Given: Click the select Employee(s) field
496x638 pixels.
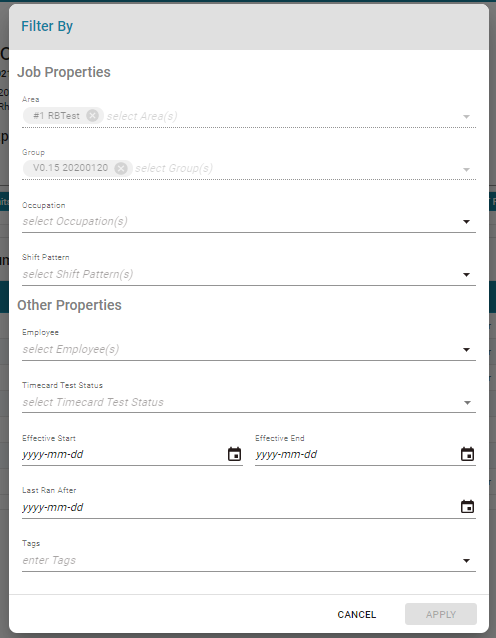Looking at the screenshot, I should point(240,349).
